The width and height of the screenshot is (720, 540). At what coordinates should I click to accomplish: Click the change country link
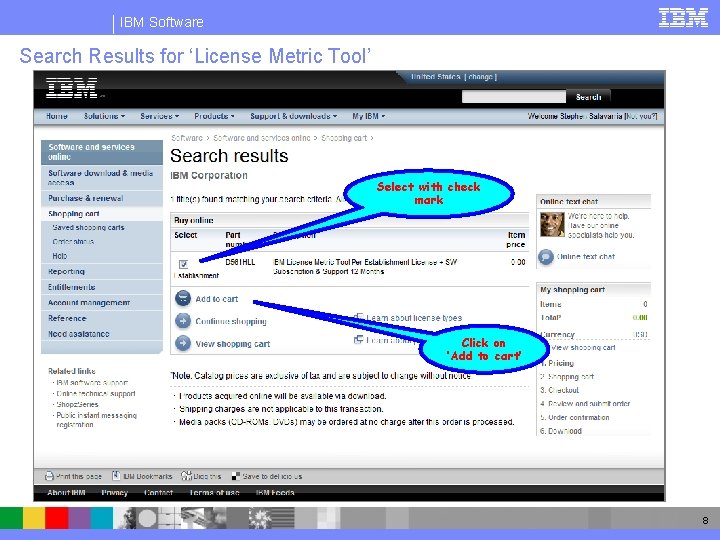(x=481, y=77)
